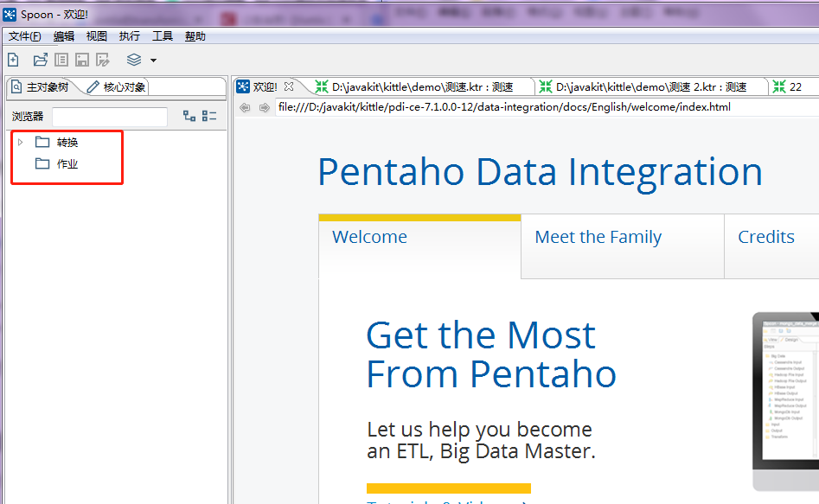Save the current file with floppy icon
819x504 pixels.
[x=82, y=60]
